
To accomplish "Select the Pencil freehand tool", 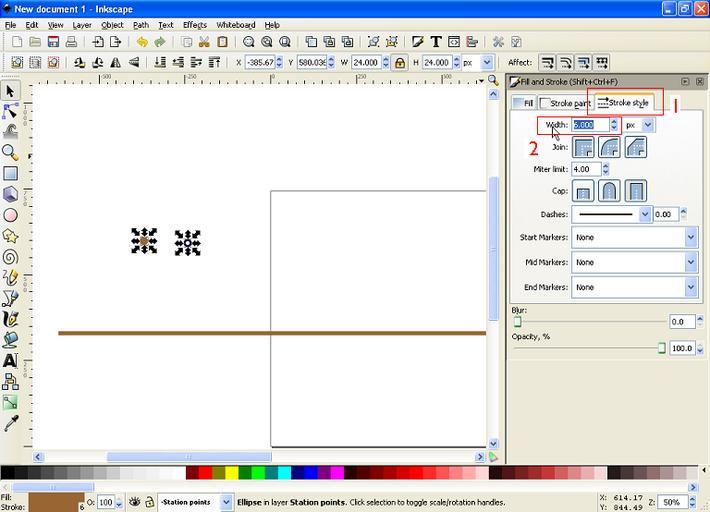I will [10, 278].
